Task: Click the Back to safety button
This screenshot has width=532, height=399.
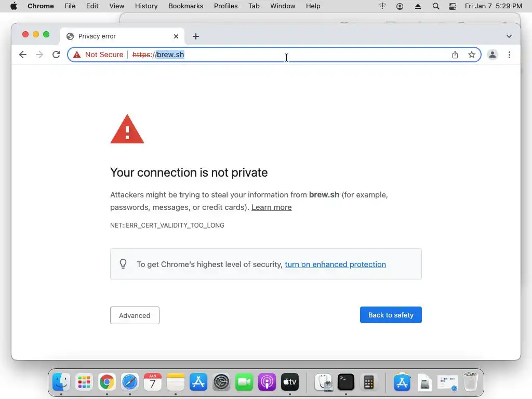Action: coord(391,315)
